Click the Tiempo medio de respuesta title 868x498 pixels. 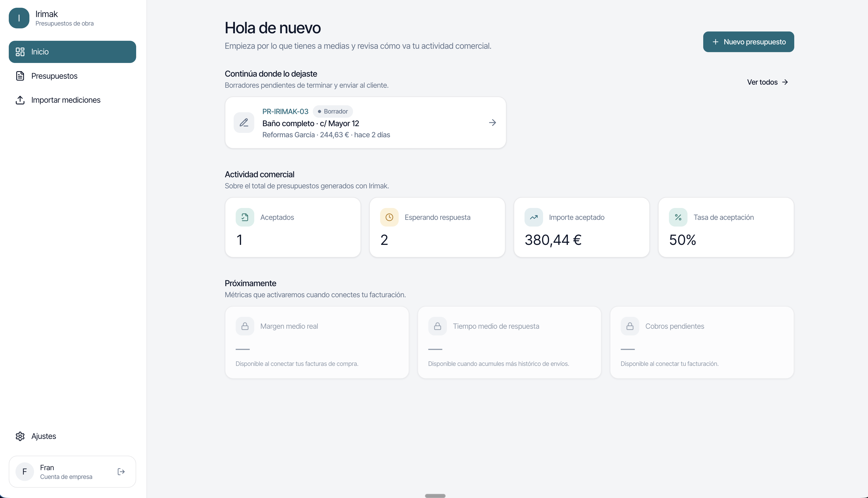(496, 326)
